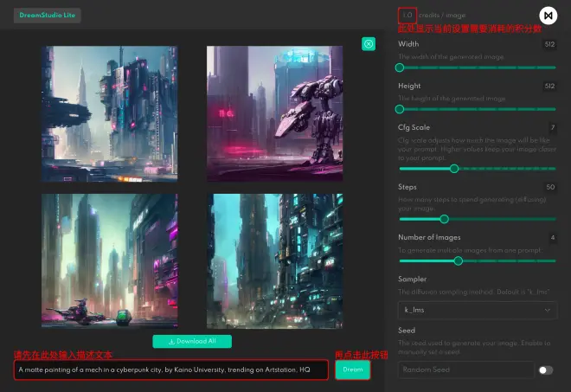Click the 'Seed' section label
Viewport: 571px width, 392px height.
point(407,331)
